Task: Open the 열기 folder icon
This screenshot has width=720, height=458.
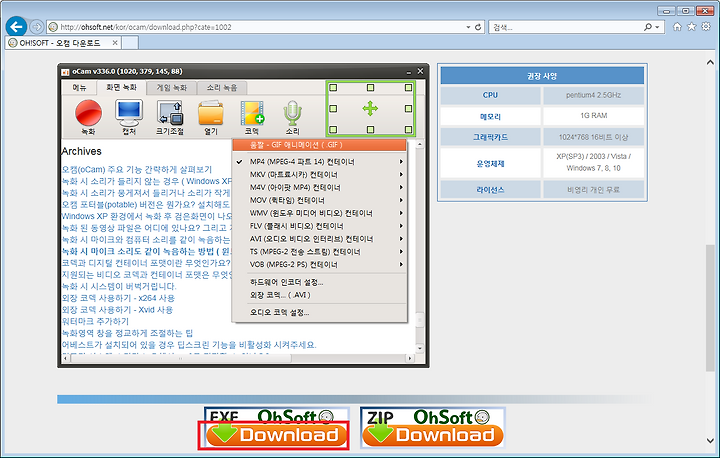Action: click(211, 113)
